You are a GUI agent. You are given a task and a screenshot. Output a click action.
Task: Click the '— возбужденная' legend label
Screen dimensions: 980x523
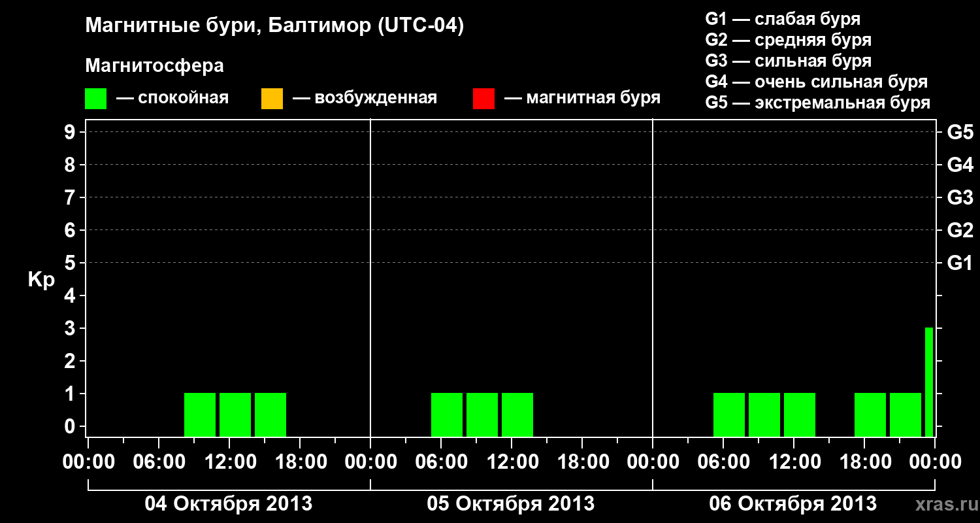tap(365, 98)
